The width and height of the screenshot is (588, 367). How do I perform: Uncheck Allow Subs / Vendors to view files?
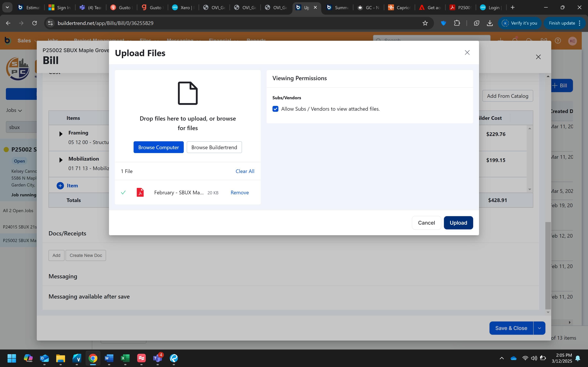pos(275,109)
